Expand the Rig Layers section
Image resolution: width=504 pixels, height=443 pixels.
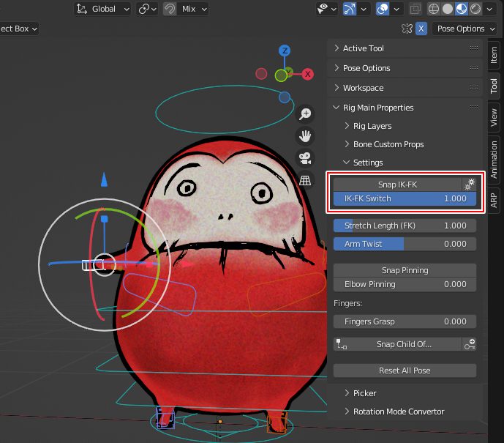coord(372,126)
